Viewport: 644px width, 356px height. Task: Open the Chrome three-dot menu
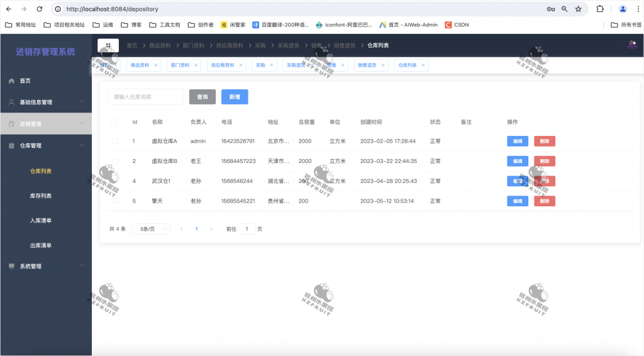638,9
